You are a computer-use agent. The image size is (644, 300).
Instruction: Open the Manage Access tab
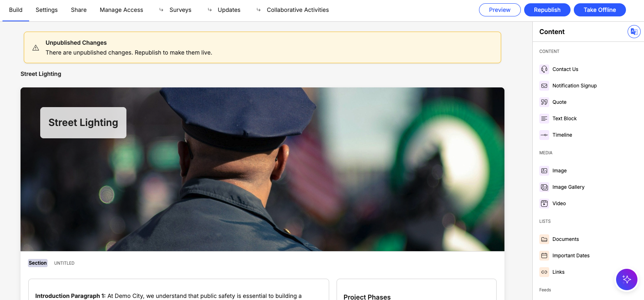tap(121, 10)
